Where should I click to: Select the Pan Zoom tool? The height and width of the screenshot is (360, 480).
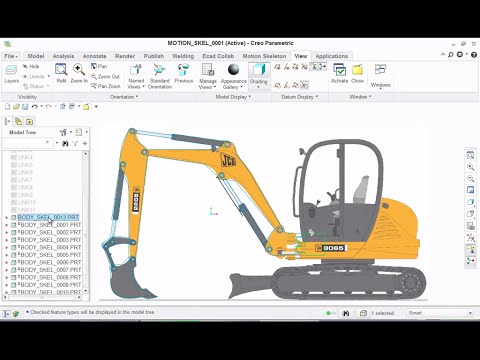106,86
